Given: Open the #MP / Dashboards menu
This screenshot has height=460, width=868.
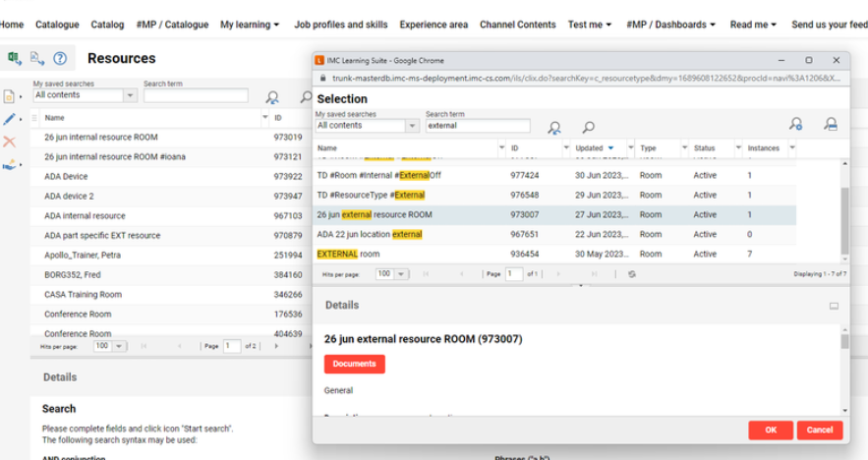Looking at the screenshot, I should pos(671,25).
